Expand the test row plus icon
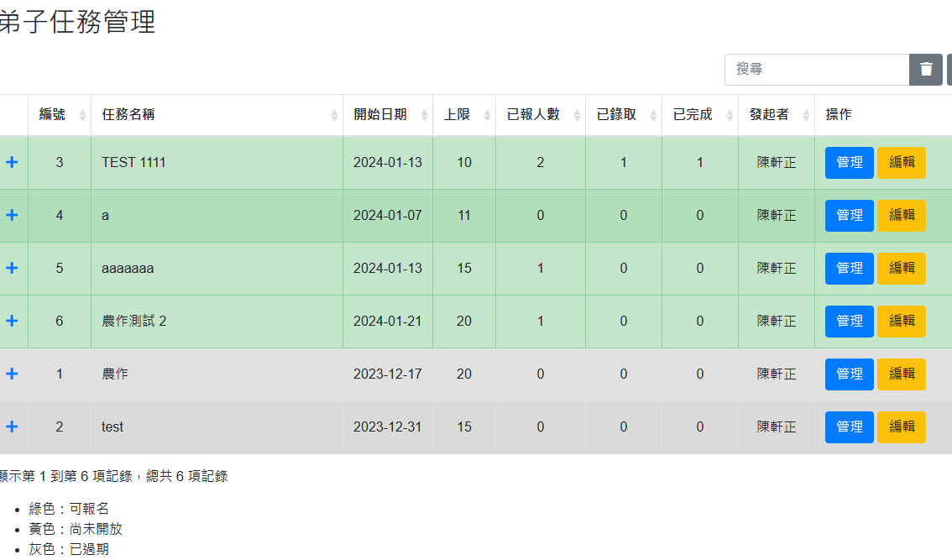952x560 pixels. pos(12,427)
